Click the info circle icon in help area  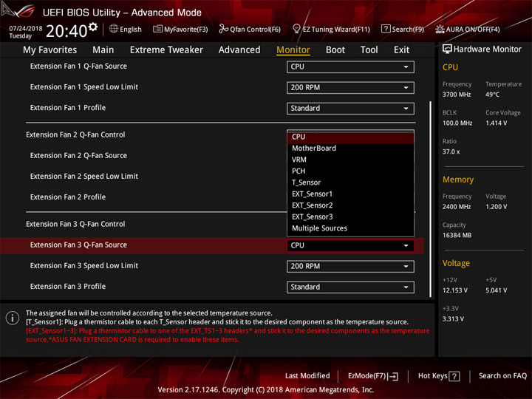point(13,318)
